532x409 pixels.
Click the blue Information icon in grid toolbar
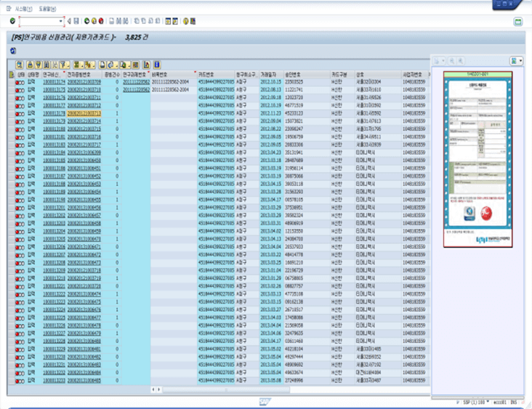pyautogui.click(x=157, y=64)
